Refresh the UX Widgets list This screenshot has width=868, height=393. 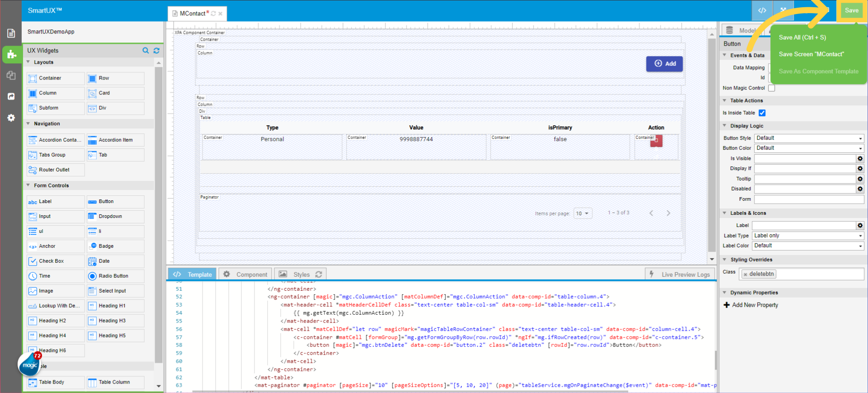coord(156,51)
